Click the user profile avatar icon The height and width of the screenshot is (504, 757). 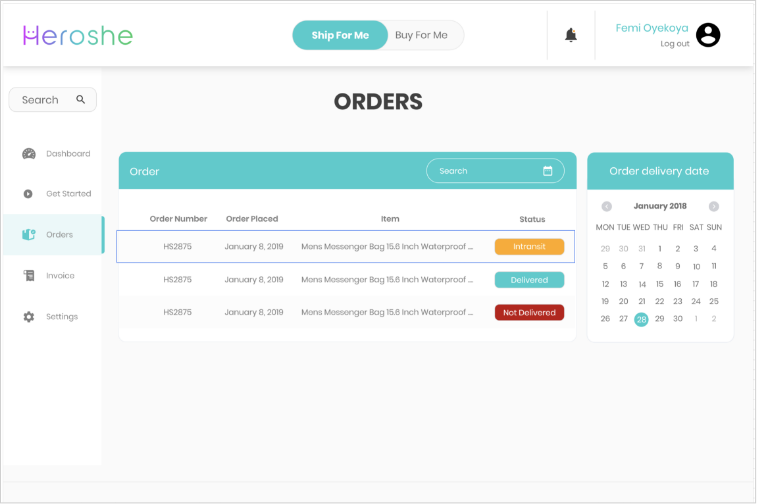[x=708, y=35]
